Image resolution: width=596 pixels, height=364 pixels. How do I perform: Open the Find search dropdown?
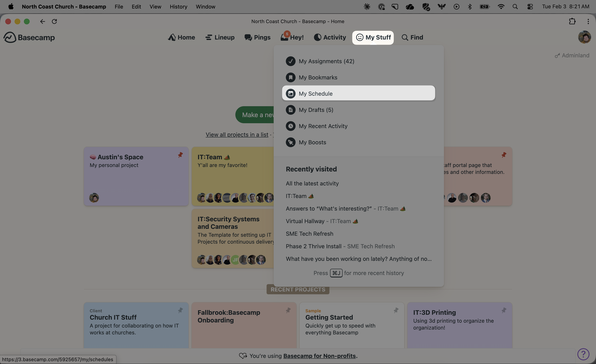click(412, 37)
